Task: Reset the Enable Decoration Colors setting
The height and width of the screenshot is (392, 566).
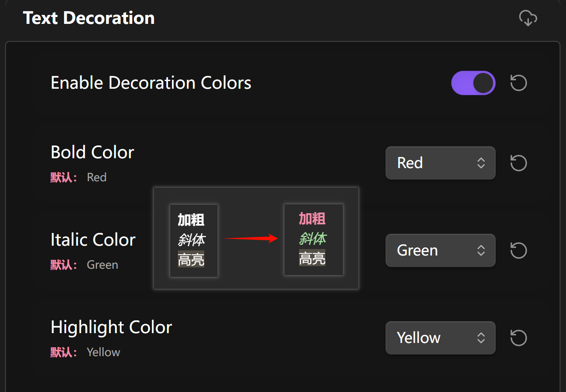Action: pos(519,83)
